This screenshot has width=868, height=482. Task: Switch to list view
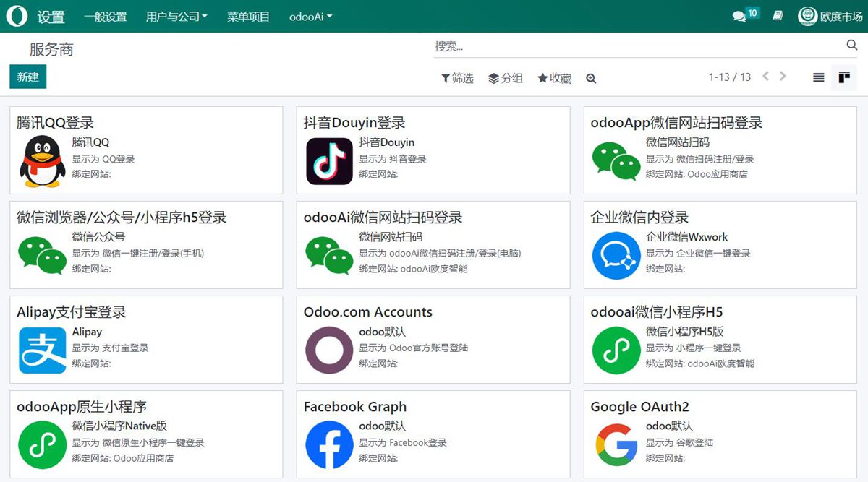pyautogui.click(x=819, y=77)
